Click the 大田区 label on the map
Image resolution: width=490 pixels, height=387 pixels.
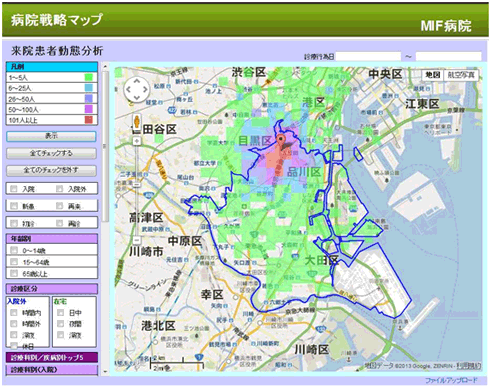click(321, 260)
